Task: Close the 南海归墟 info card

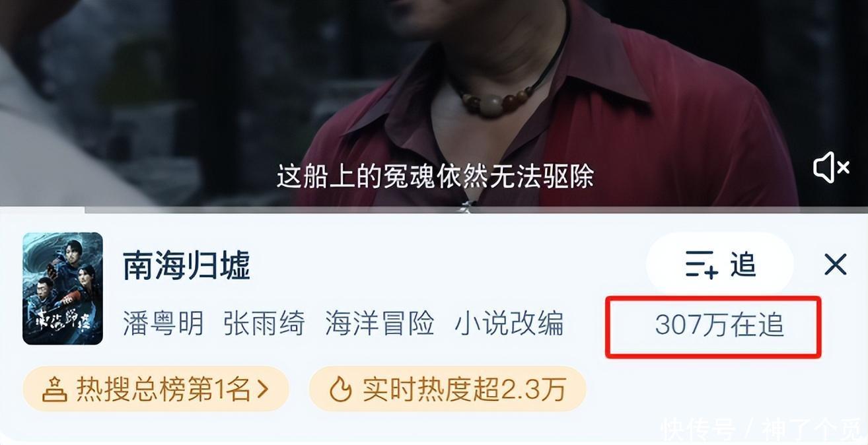Action: [836, 265]
